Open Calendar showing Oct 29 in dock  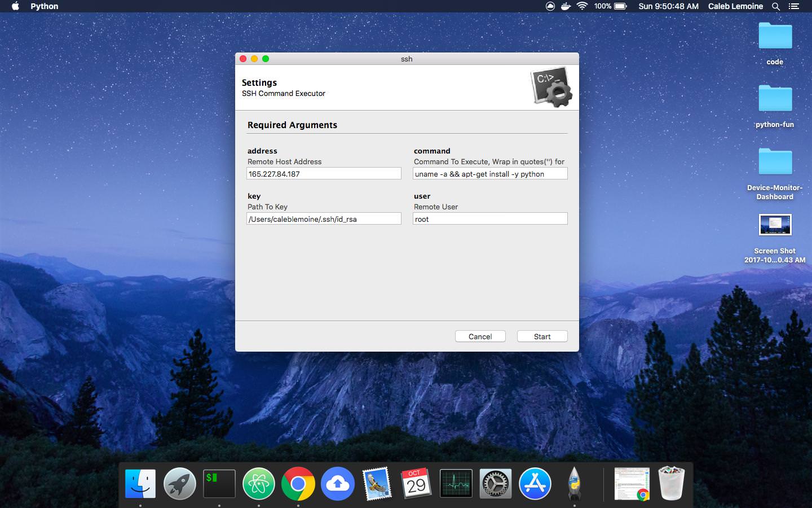(x=416, y=484)
